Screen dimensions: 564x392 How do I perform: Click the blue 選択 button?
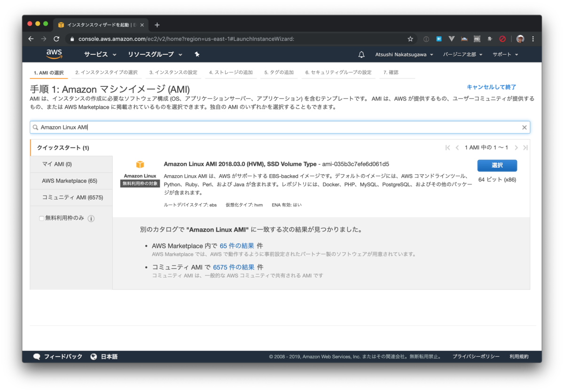click(497, 165)
